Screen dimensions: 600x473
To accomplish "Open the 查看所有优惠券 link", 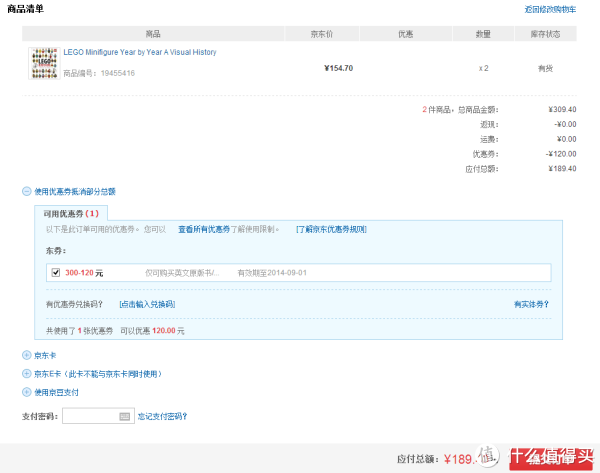I will [x=204, y=229].
